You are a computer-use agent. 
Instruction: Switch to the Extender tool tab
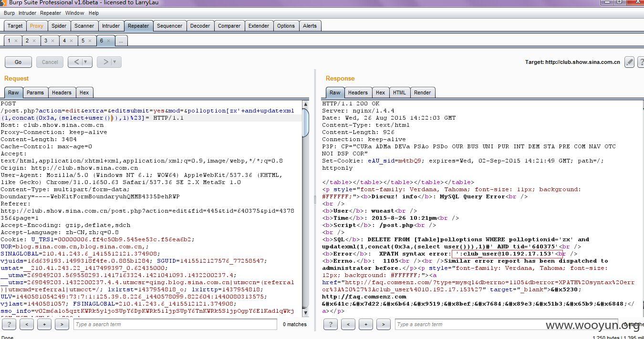[x=259, y=26]
